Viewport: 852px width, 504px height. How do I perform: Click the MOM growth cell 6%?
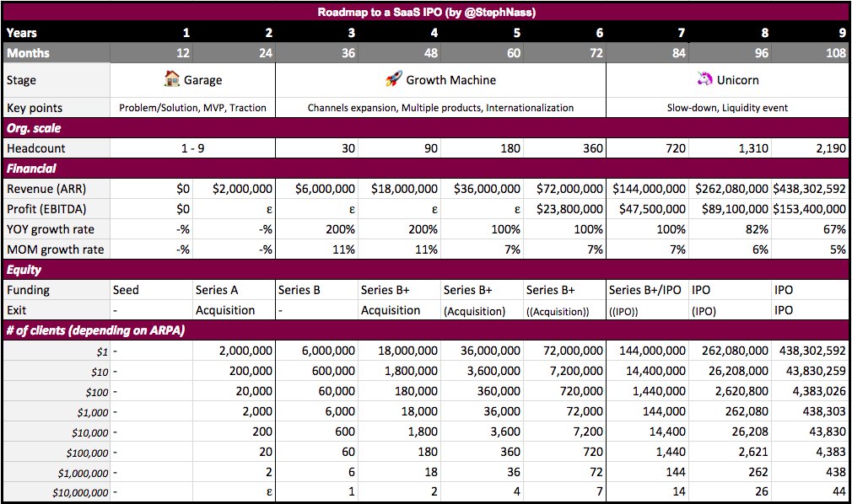click(730, 249)
